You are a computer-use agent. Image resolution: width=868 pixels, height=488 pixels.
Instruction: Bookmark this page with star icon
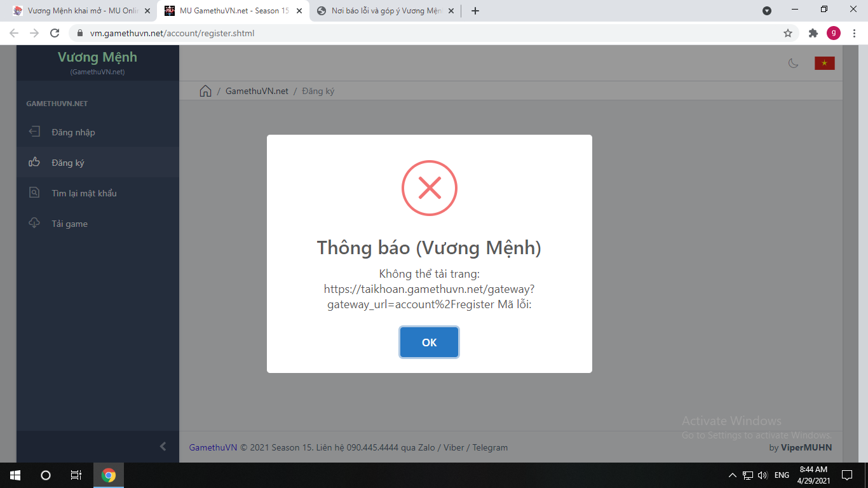click(788, 33)
